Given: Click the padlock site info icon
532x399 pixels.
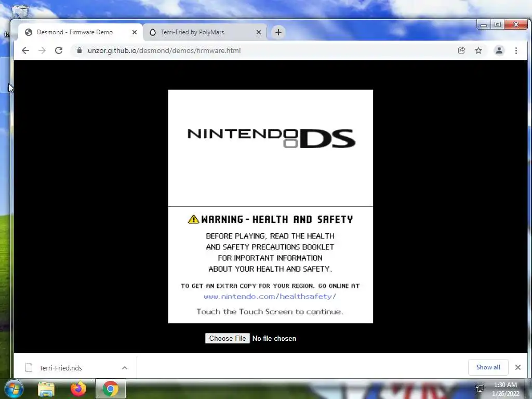Looking at the screenshot, I should (x=79, y=50).
